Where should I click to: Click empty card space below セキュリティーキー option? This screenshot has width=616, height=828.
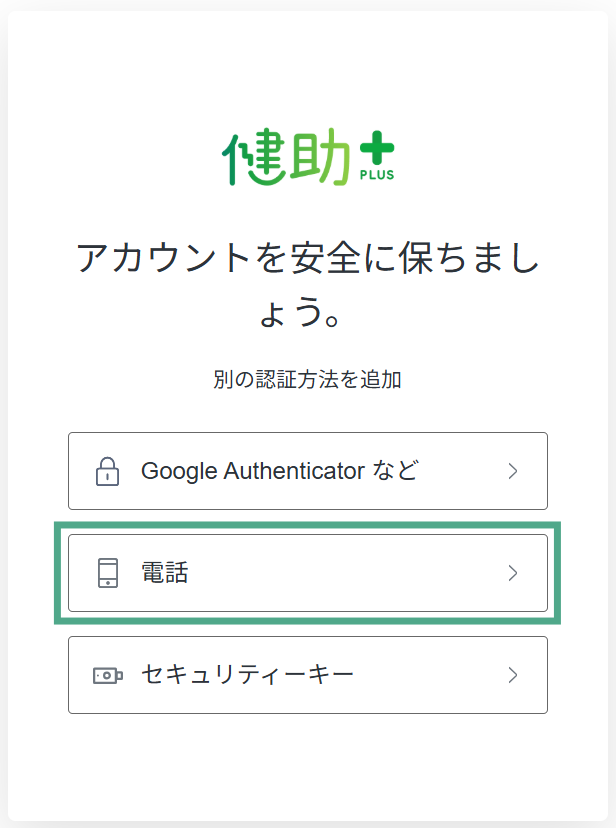308,765
